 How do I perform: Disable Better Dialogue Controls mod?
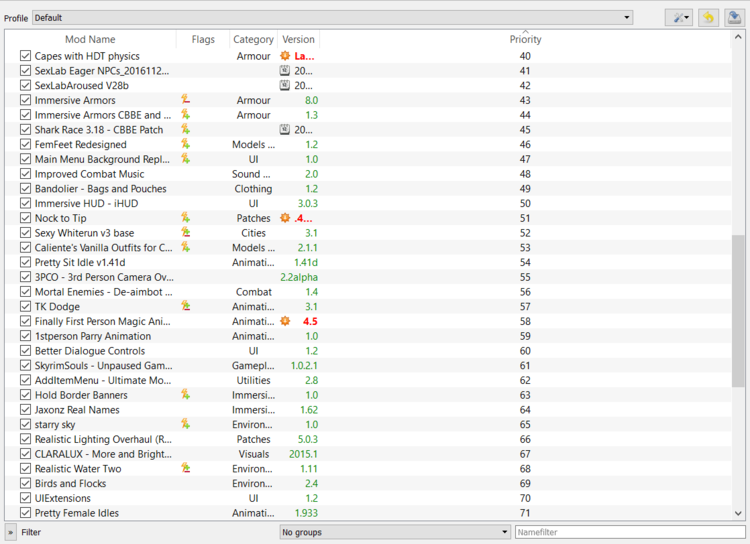(25, 351)
